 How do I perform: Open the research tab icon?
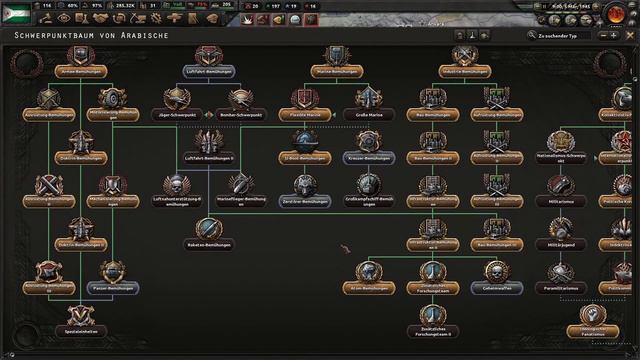pos(82,18)
